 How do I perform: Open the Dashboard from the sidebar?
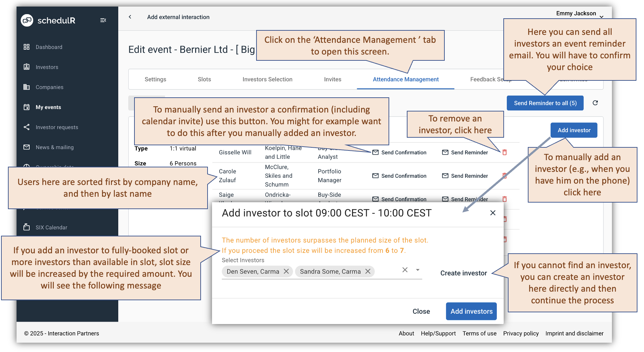click(x=49, y=47)
